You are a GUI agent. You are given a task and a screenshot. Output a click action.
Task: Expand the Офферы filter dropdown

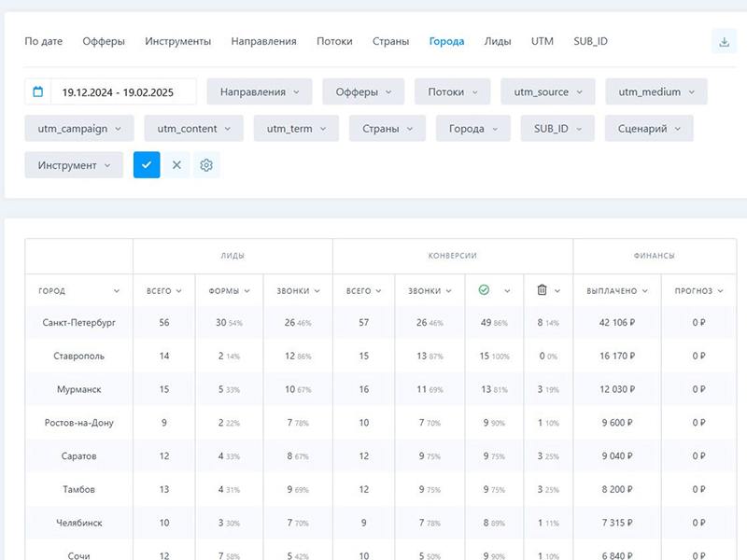click(363, 91)
